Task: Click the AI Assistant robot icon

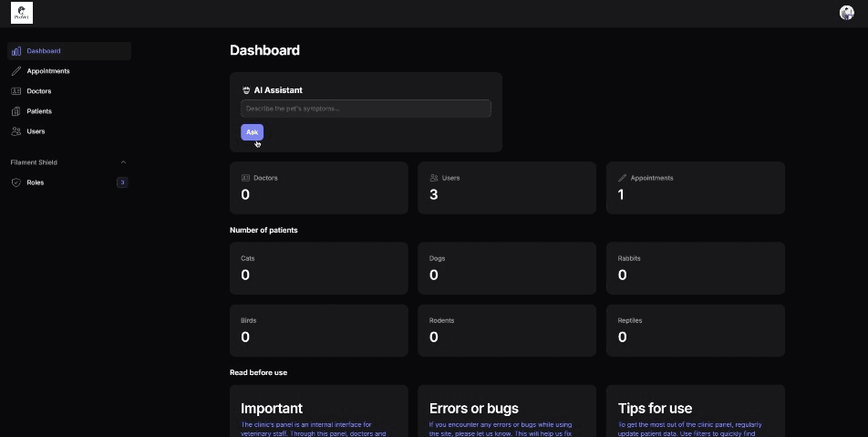Action: tap(246, 90)
